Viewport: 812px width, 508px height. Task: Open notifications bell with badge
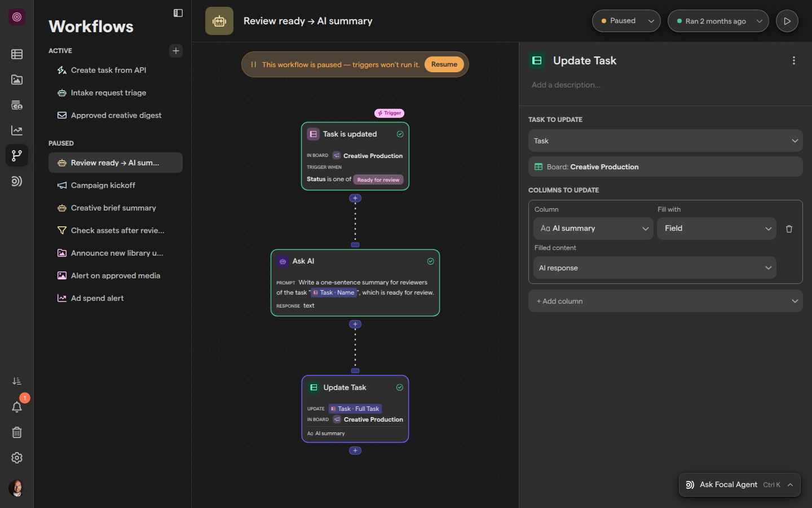click(x=17, y=407)
